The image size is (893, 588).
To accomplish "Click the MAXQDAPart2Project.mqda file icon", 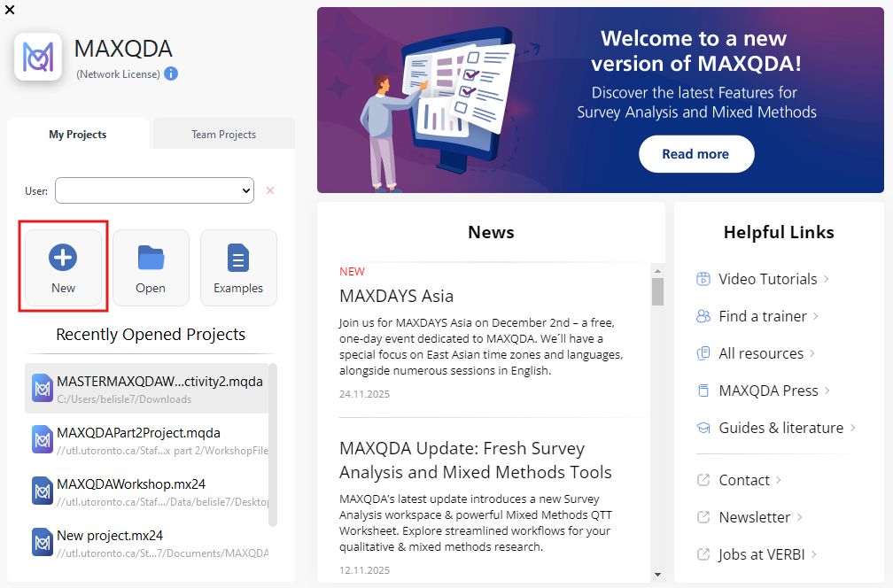I will point(43,439).
